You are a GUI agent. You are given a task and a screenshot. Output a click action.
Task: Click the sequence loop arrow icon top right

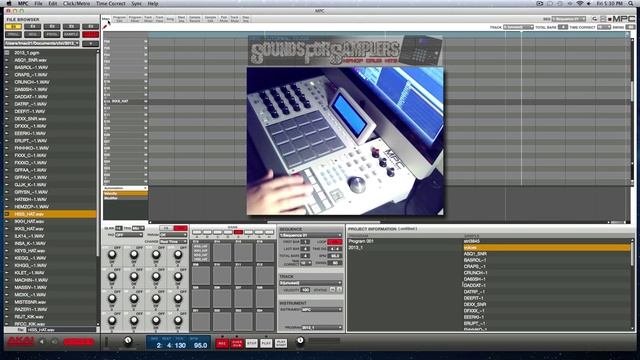(x=594, y=19)
